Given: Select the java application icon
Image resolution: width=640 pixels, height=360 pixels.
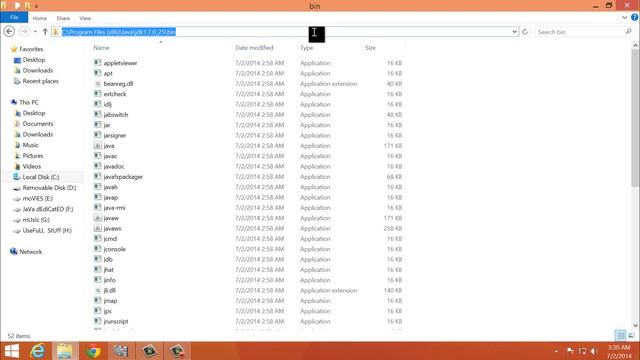Looking at the screenshot, I should (x=98, y=145).
